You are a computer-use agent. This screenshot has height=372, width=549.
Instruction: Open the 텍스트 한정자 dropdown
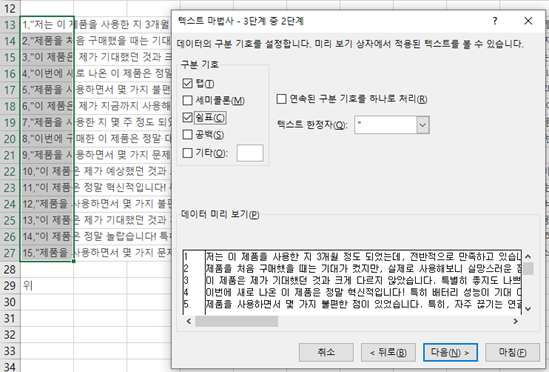tap(423, 125)
